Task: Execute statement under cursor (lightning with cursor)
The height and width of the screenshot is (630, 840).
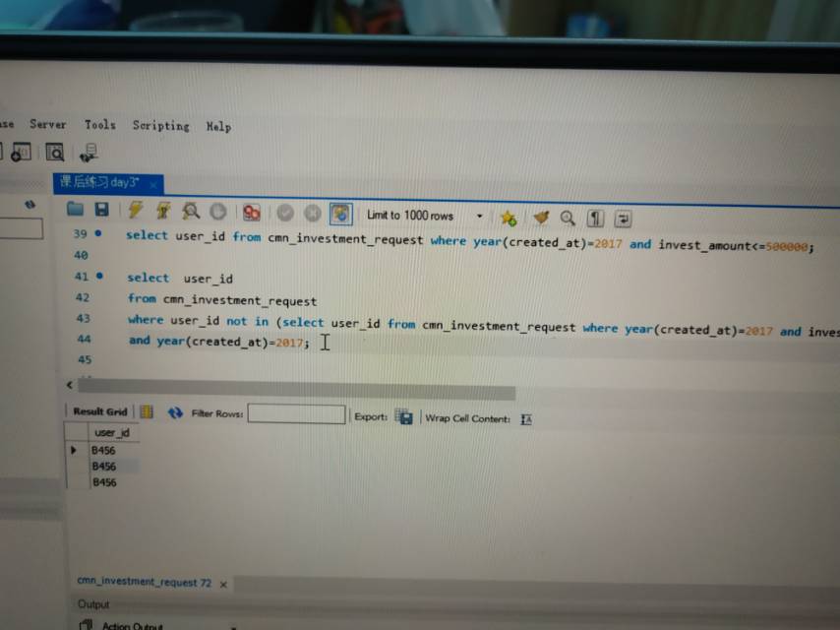Action: click(x=163, y=211)
